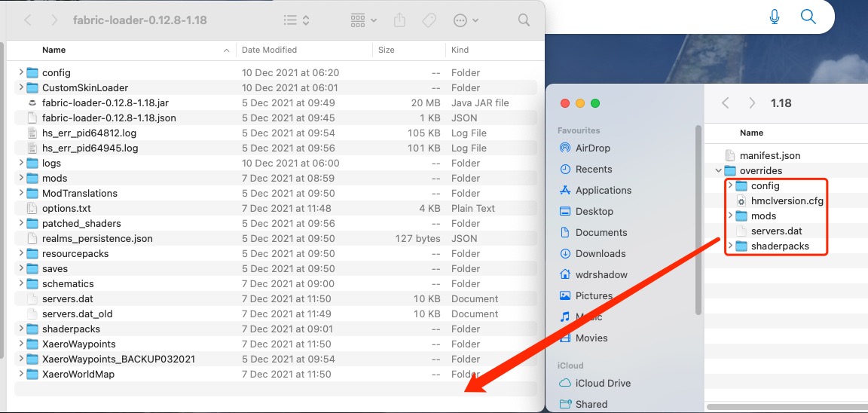The image size is (868, 413).
Task: Open Pictures in Finder sidebar
Action: pos(594,295)
